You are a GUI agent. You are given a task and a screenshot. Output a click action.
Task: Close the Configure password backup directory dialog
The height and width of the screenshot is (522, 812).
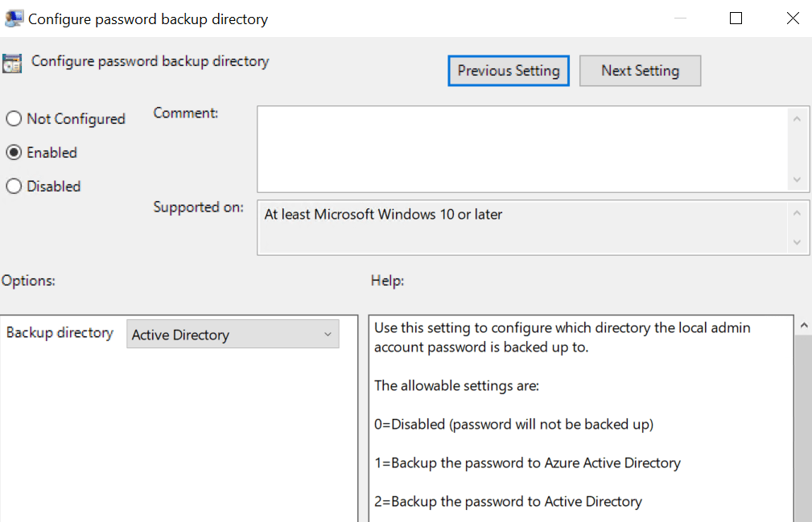click(x=793, y=18)
